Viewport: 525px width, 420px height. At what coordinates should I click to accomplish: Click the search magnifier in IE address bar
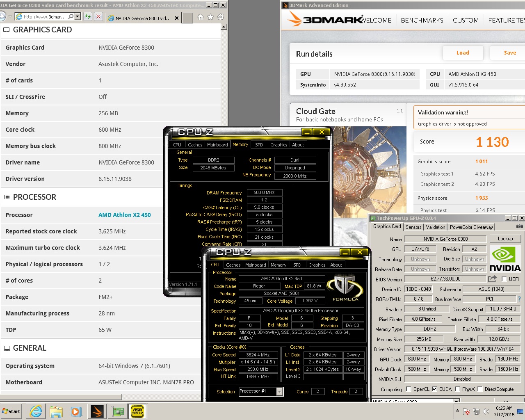click(71, 17)
